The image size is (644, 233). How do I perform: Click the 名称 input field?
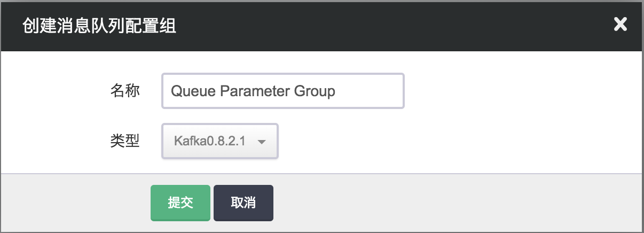point(282,91)
